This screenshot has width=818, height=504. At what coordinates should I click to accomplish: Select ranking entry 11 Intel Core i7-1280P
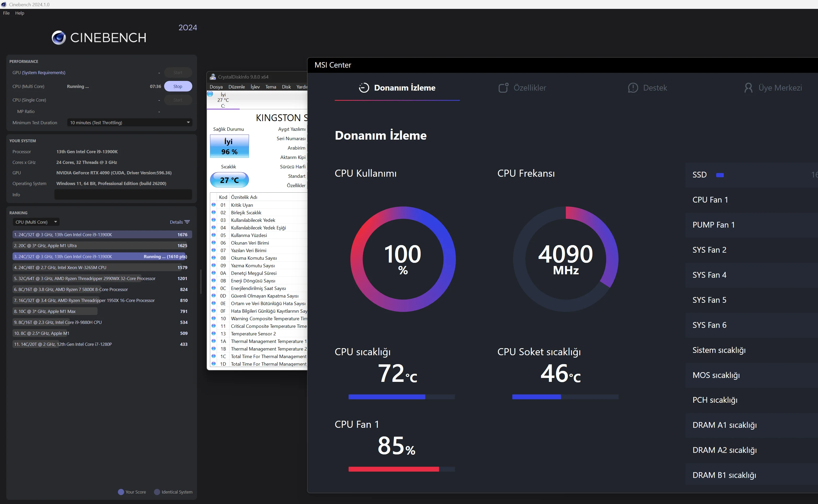102,344
